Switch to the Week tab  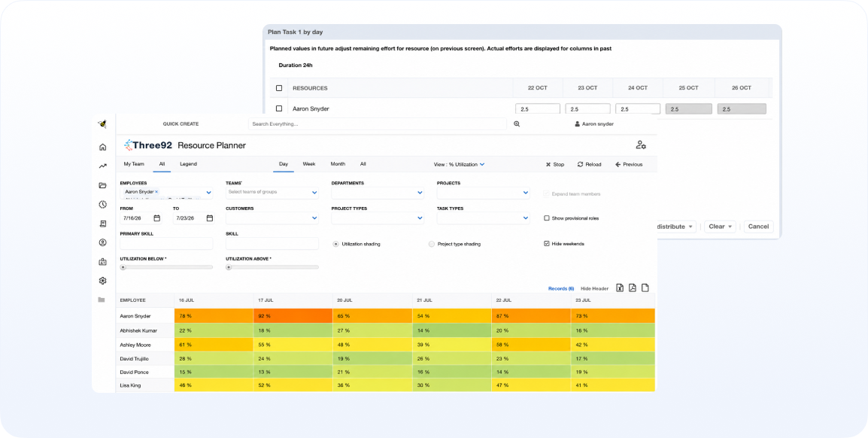309,164
